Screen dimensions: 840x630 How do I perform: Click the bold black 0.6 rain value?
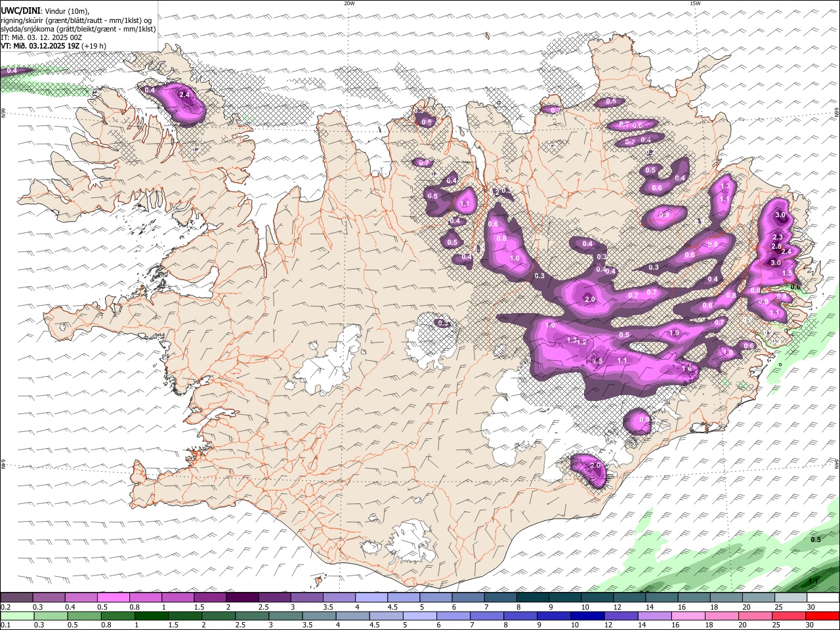[x=795, y=287]
